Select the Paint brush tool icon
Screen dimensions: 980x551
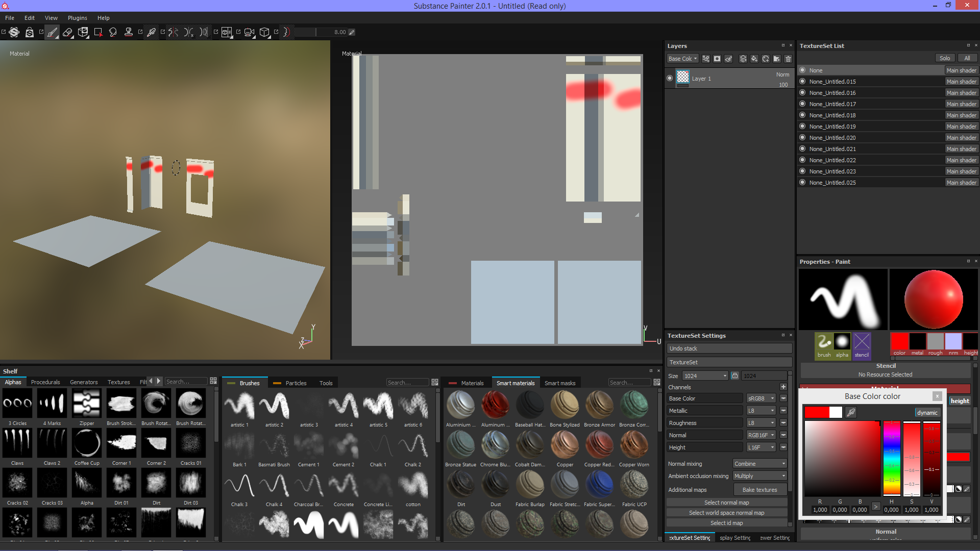(53, 32)
